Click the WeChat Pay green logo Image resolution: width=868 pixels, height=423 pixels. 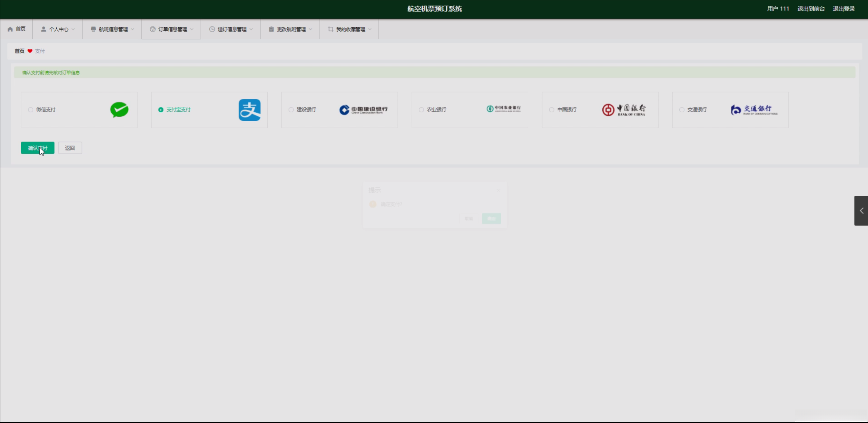click(119, 110)
